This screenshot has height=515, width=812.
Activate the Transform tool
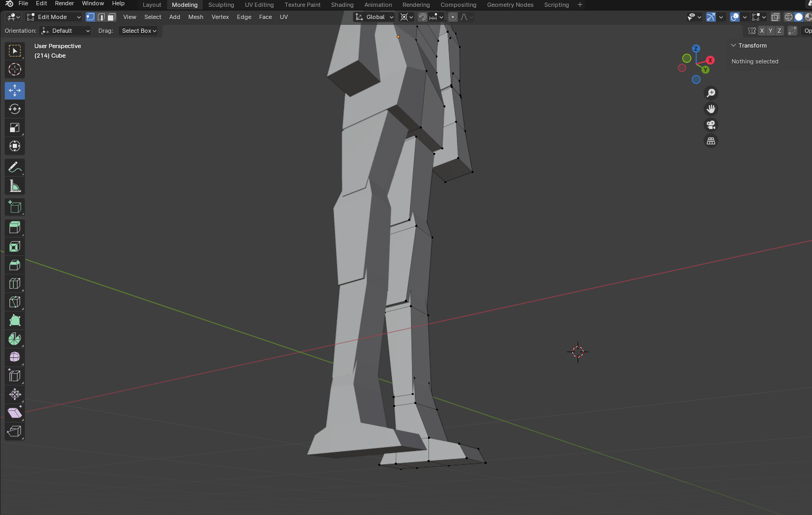[15, 146]
